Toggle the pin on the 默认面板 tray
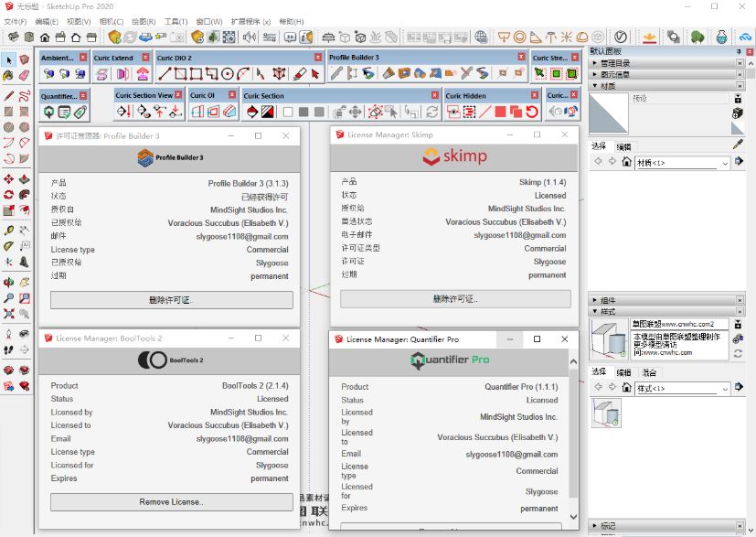The width and height of the screenshot is (756, 537). click(x=739, y=51)
